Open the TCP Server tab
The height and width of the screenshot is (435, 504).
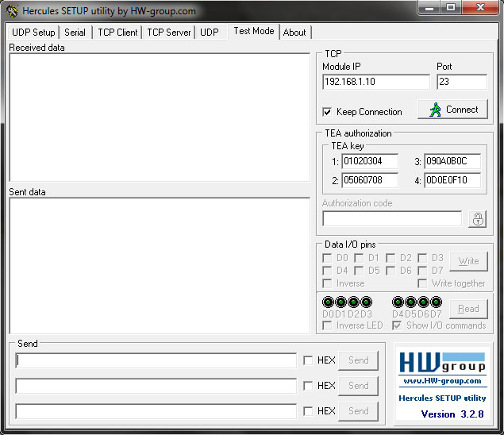(x=169, y=33)
